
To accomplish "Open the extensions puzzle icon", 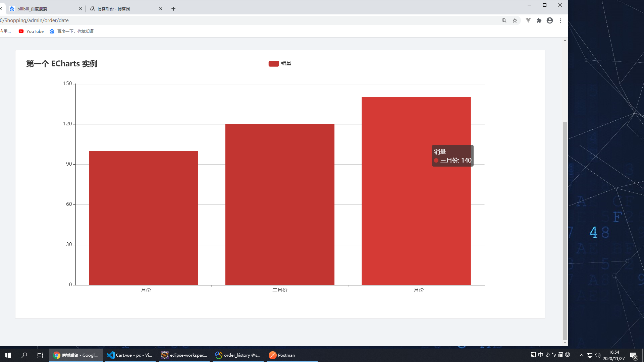I will [539, 20].
